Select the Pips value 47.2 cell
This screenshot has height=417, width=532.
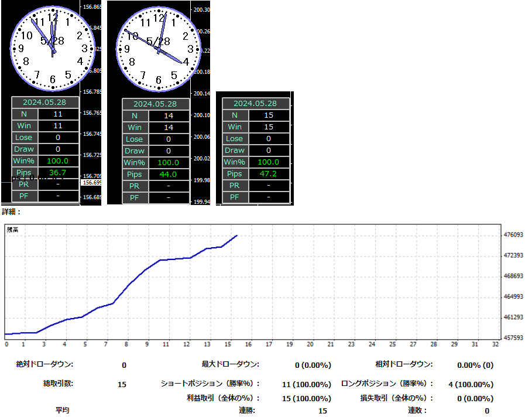[269, 173]
